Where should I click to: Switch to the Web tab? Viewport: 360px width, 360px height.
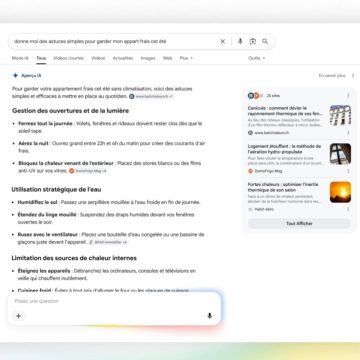(x=167, y=58)
